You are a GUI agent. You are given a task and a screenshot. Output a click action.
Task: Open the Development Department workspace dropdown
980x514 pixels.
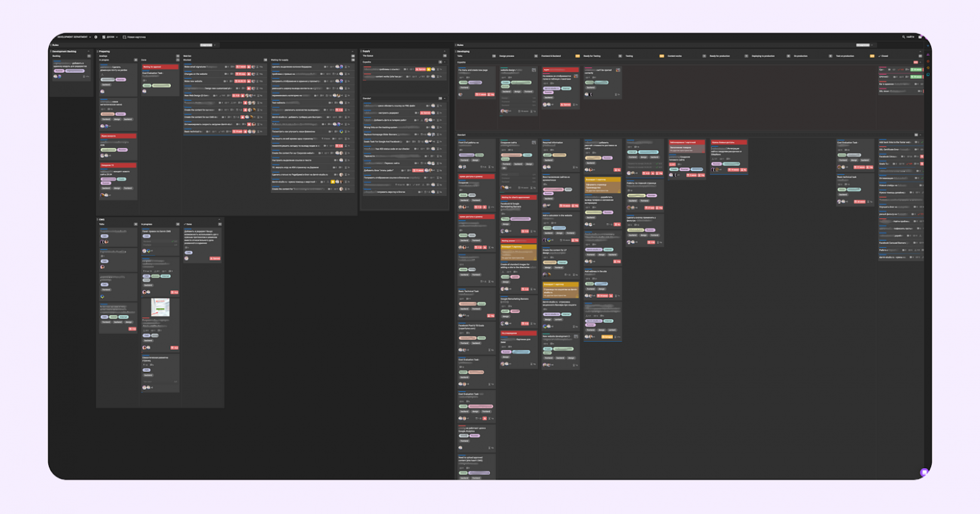tap(74, 37)
